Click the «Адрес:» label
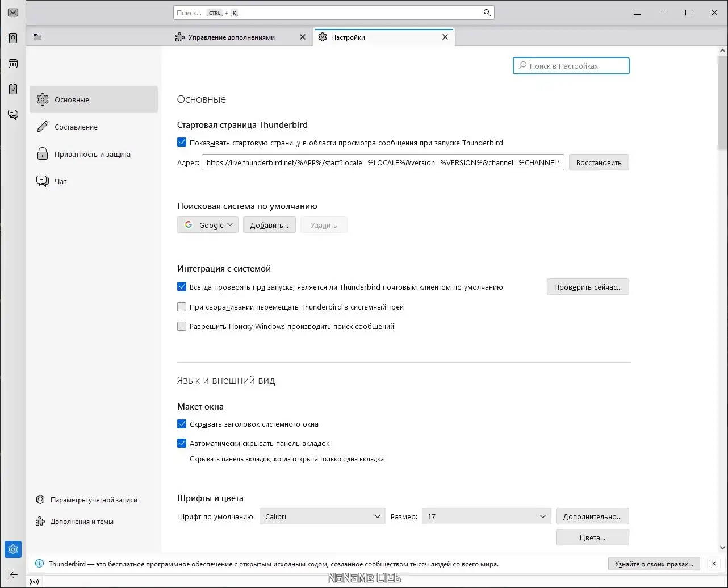Image resolution: width=728 pixels, height=588 pixels. tap(189, 162)
